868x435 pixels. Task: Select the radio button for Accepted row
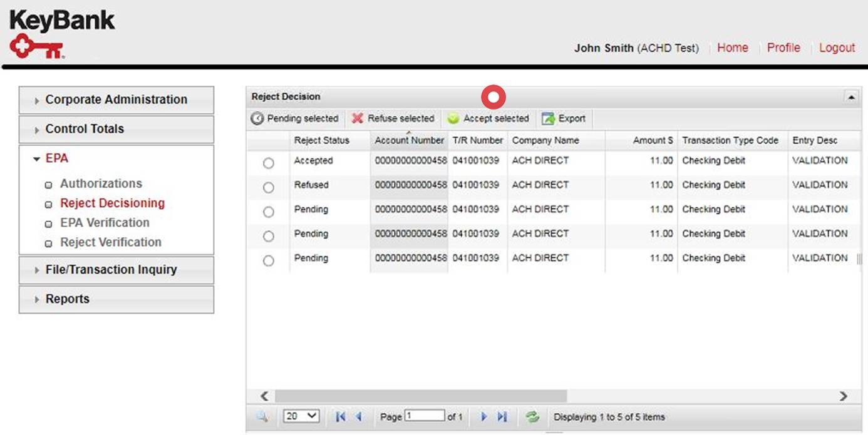point(269,163)
